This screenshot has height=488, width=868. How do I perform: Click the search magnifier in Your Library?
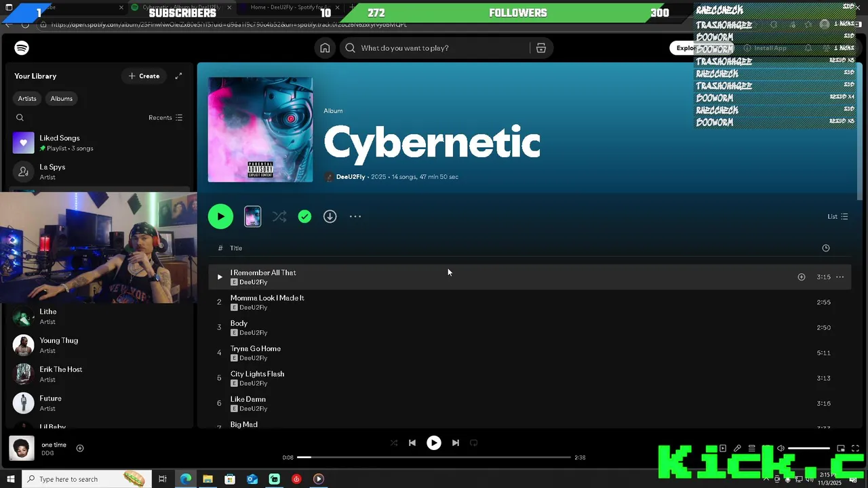pos(20,117)
